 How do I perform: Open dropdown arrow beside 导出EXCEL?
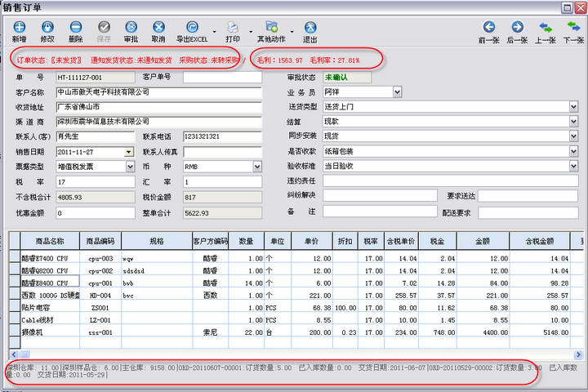coord(215,32)
